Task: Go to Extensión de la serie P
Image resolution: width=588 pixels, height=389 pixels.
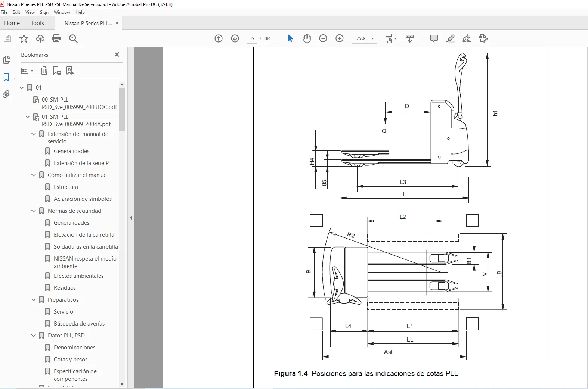Action: pyautogui.click(x=81, y=163)
